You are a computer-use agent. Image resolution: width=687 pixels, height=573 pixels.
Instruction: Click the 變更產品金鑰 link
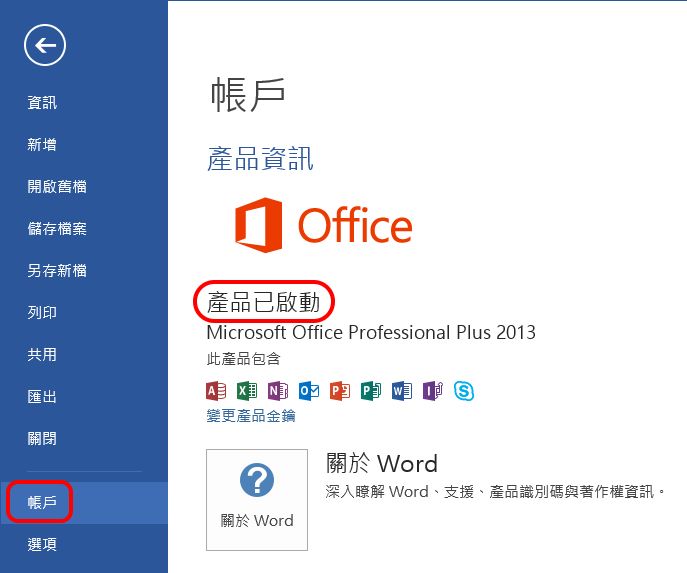click(251, 416)
